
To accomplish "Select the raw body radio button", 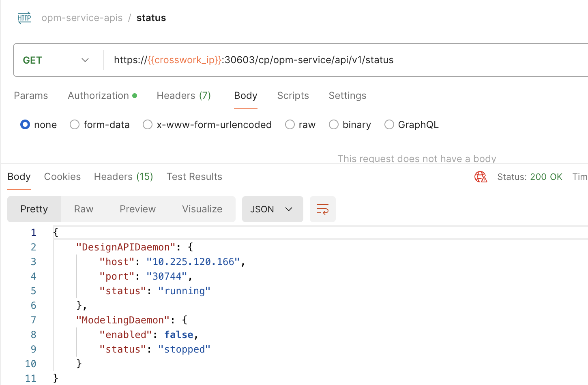I will pyautogui.click(x=290, y=124).
